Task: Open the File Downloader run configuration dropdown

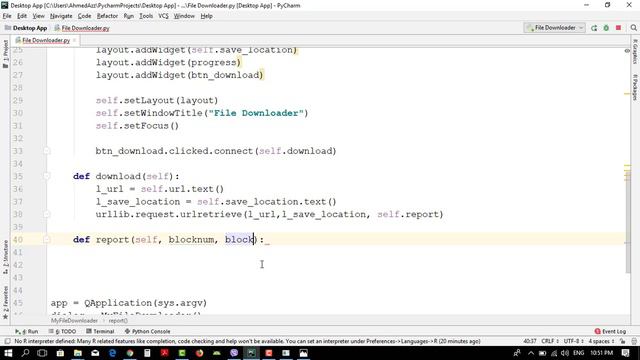Action: [554, 28]
